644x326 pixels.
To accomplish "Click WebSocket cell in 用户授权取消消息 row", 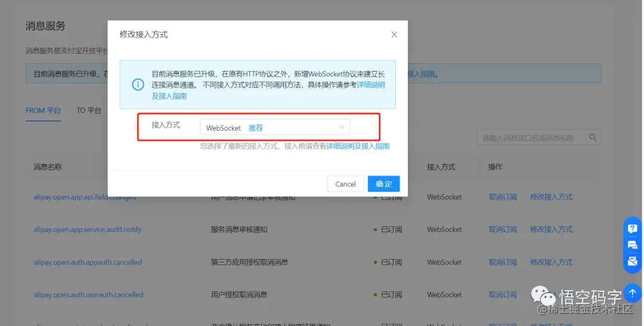I will tap(444, 295).
